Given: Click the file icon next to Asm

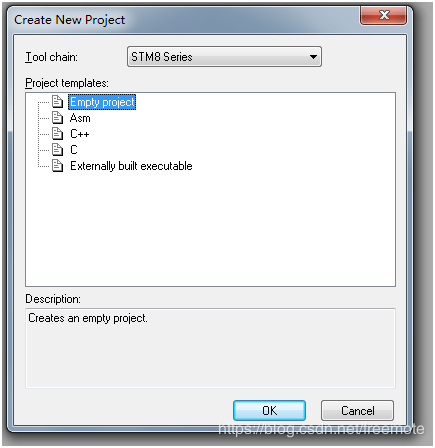Looking at the screenshot, I should pyautogui.click(x=57, y=118).
